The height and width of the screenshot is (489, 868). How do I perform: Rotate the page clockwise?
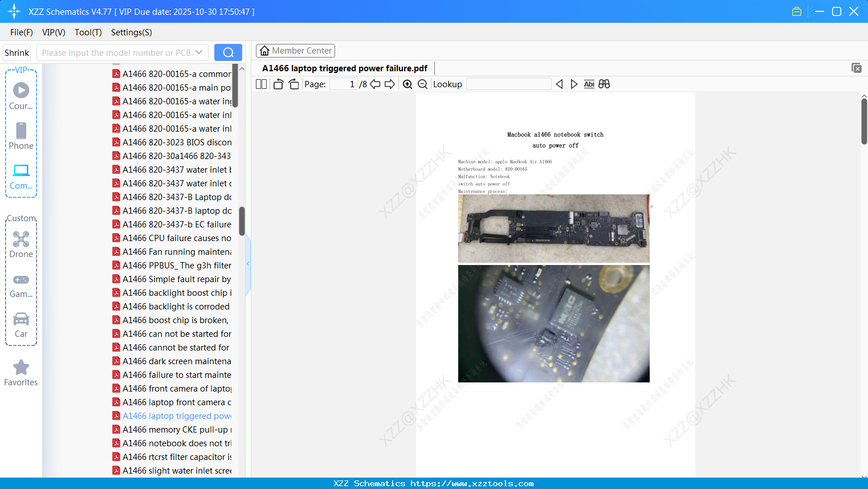click(294, 84)
